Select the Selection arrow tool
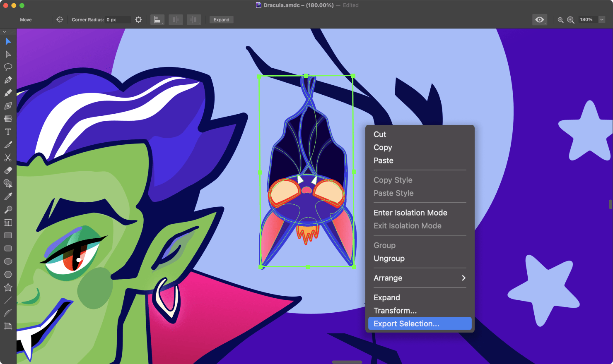 [x=8, y=41]
